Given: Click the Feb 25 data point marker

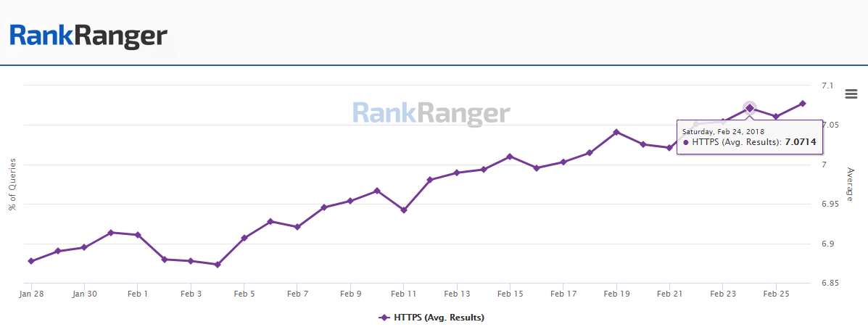Looking at the screenshot, I should 776,117.
